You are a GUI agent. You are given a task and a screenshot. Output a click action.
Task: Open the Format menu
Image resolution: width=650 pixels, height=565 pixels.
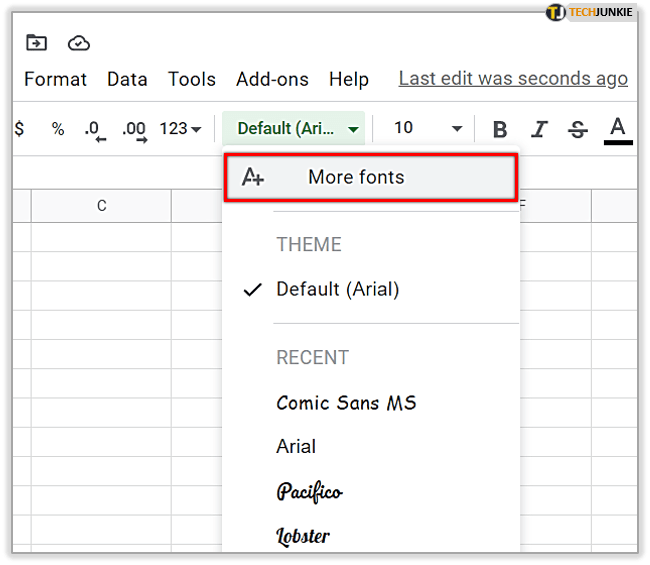tap(55, 79)
